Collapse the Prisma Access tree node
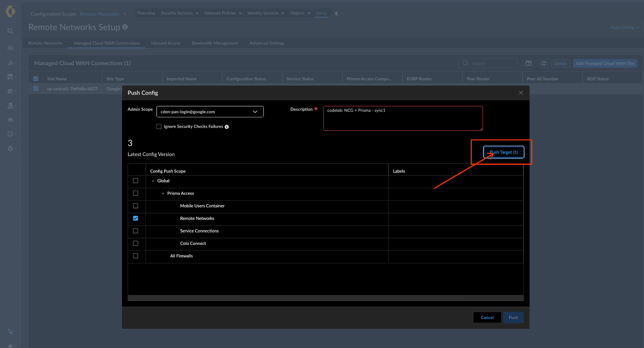 [x=163, y=194]
